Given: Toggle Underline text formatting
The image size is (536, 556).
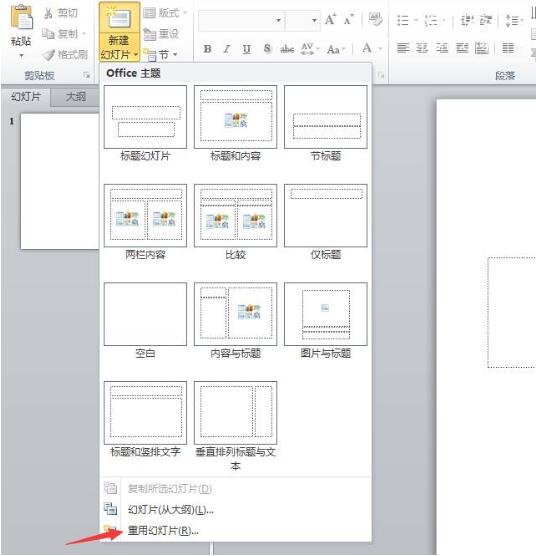Looking at the screenshot, I should tap(247, 49).
